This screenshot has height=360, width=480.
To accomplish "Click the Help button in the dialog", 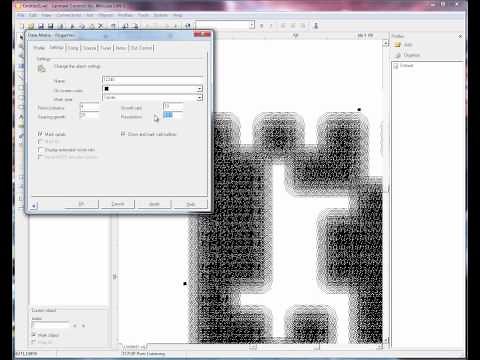I will point(190,204).
